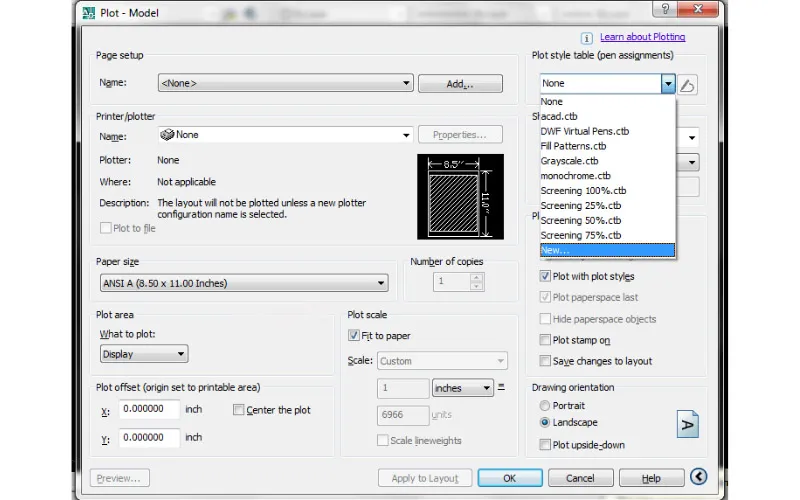Viewport: 800px width, 500px height.
Task: Click the AutoCAD icon in title bar
Action: [88, 12]
